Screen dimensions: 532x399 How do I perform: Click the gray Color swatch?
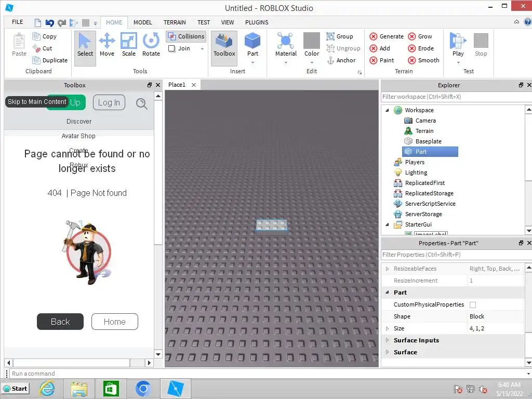tap(312, 41)
